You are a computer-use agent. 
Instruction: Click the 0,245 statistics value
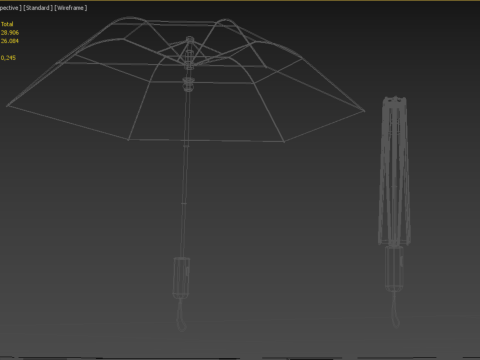[8, 58]
